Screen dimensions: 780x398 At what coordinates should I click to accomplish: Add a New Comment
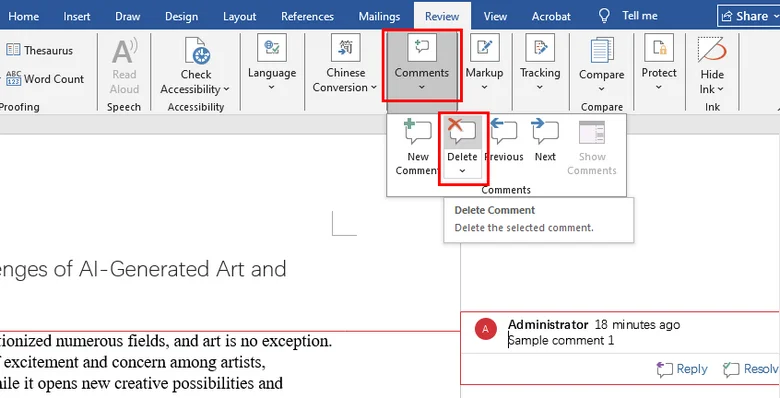[x=418, y=147]
